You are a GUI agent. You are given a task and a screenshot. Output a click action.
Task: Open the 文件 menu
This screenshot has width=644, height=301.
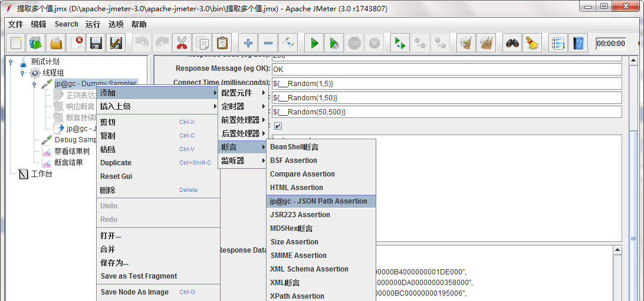coord(15,24)
